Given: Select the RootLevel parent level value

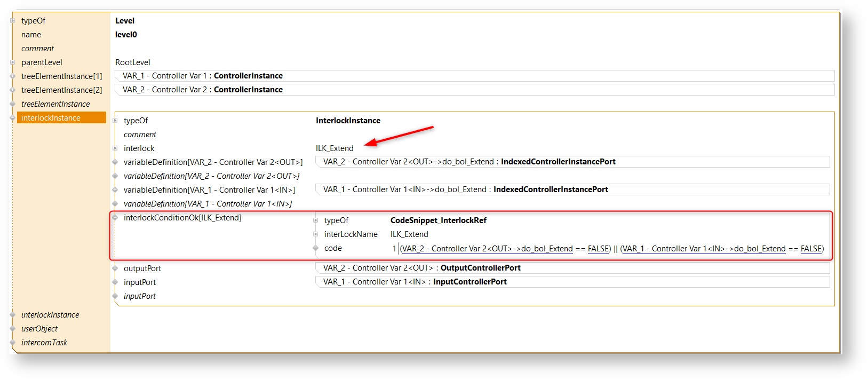Looking at the screenshot, I should pyautogui.click(x=133, y=62).
